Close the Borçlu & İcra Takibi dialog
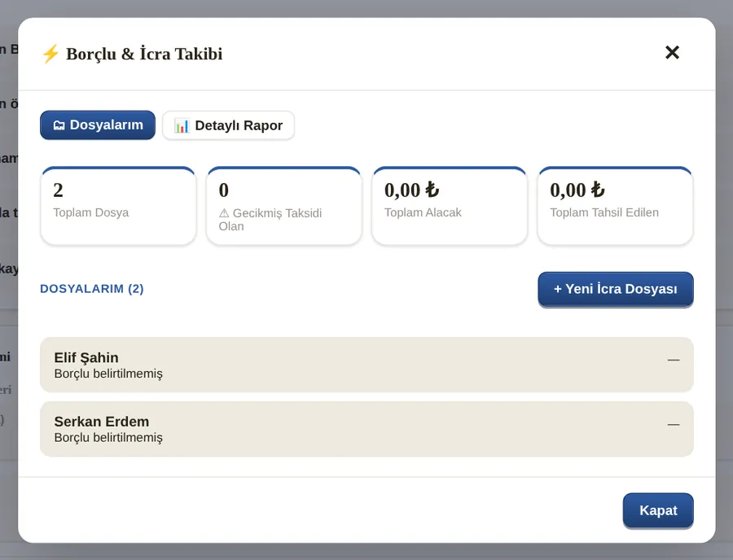Viewport: 733px width, 560px height. (672, 53)
